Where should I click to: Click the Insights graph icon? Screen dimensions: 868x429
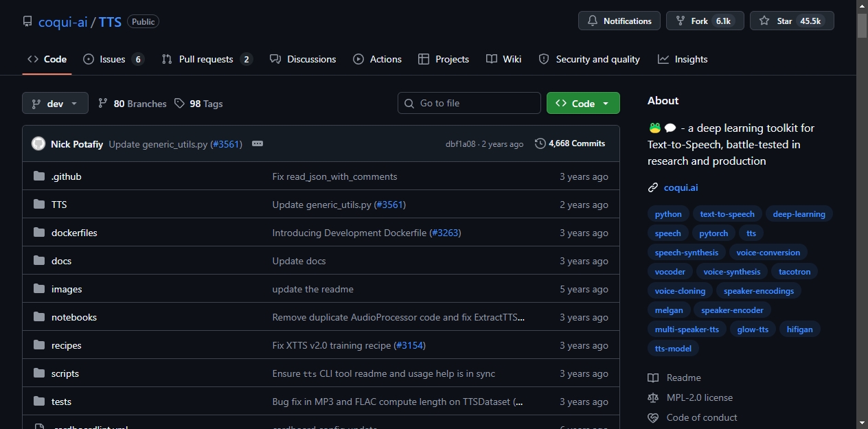663,59
